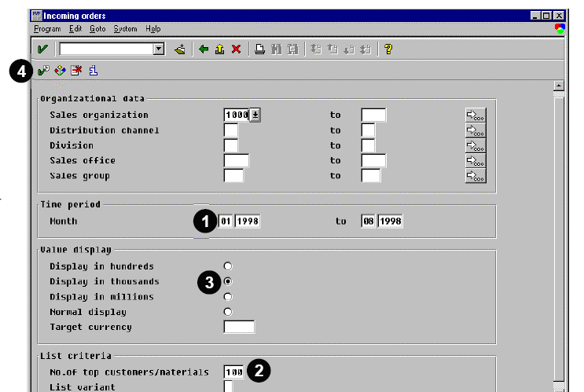The width and height of the screenshot is (584, 392).
Task: Open the Goto menu
Action: point(97,28)
